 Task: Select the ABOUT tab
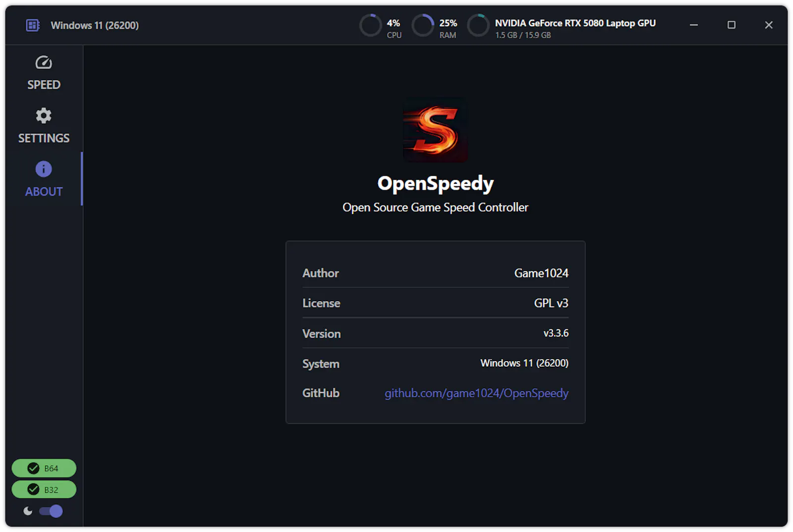click(44, 179)
